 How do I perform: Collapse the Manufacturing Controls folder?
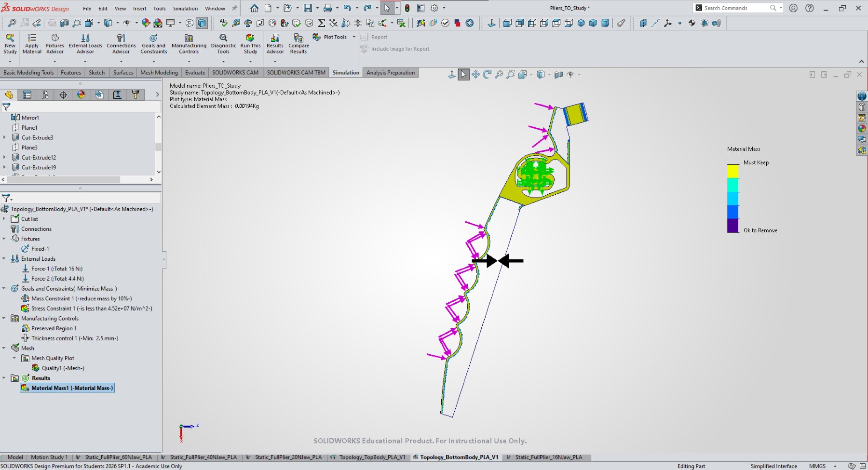[4, 318]
